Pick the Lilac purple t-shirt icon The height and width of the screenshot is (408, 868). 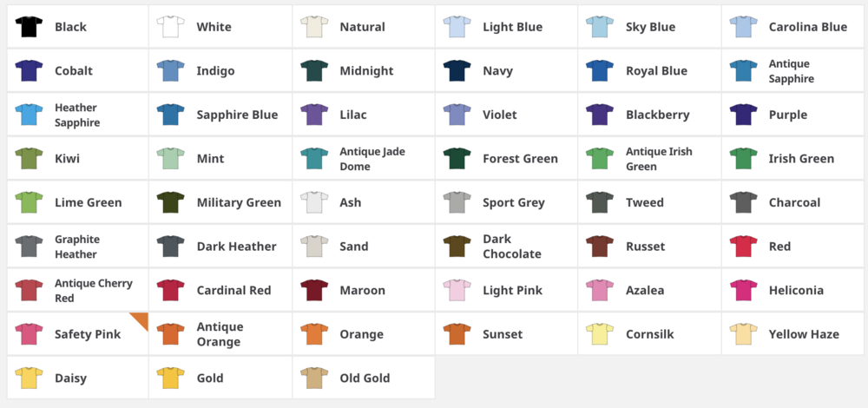(x=314, y=115)
